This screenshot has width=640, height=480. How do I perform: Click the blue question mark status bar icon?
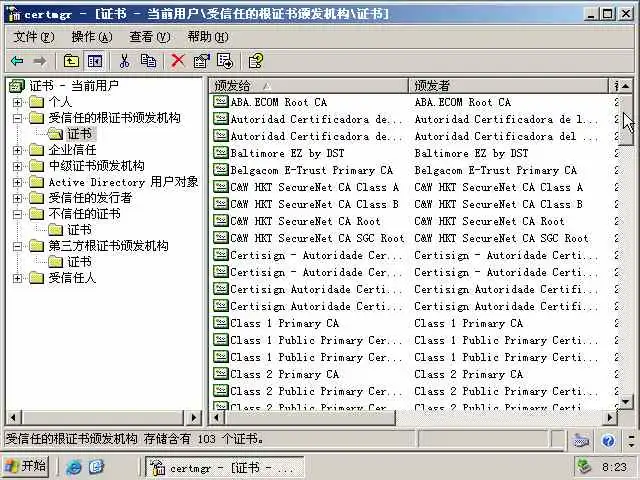[608, 440]
